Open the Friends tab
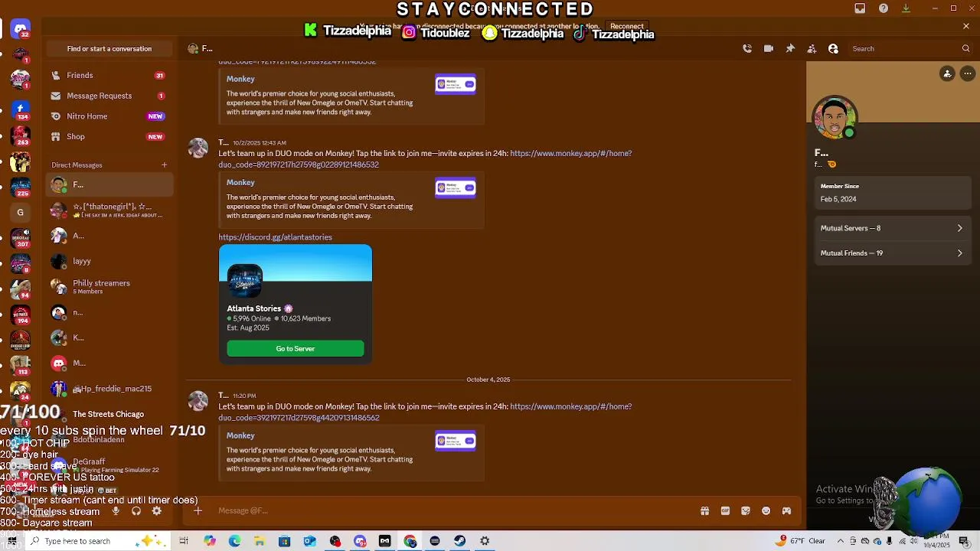The height and width of the screenshot is (551, 980). tap(109, 75)
